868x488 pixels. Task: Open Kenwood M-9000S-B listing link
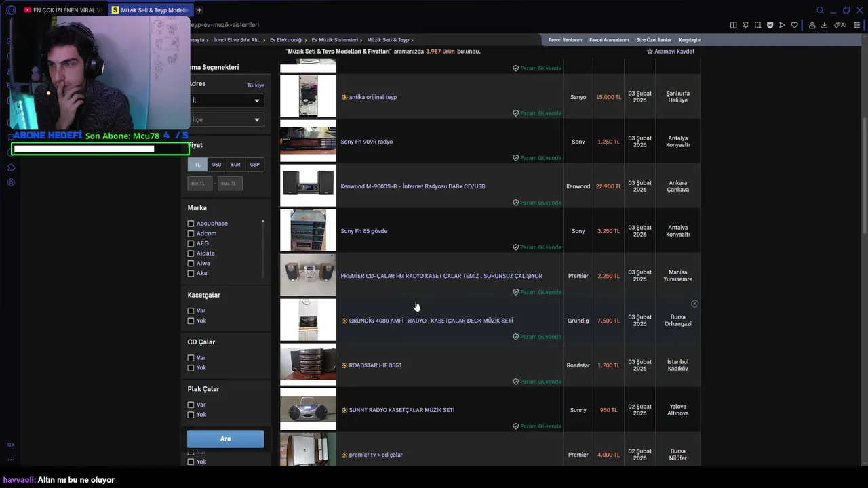click(413, 186)
